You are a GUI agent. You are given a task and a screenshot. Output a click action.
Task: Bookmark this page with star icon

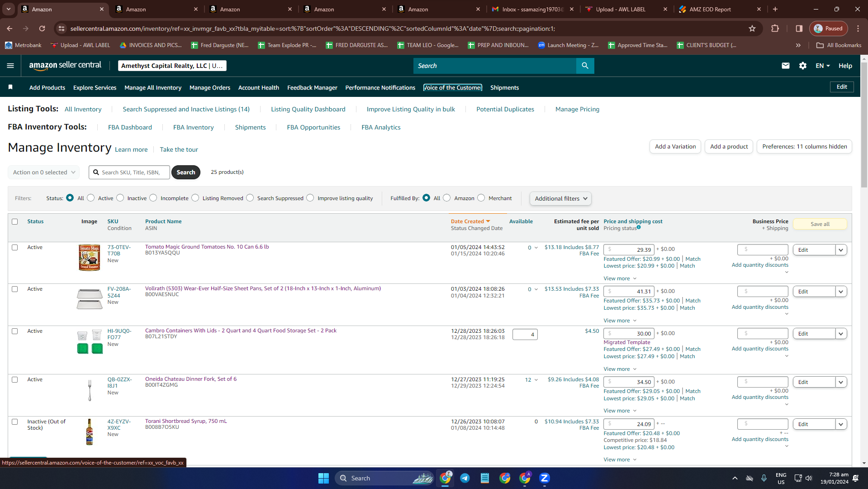(752, 29)
